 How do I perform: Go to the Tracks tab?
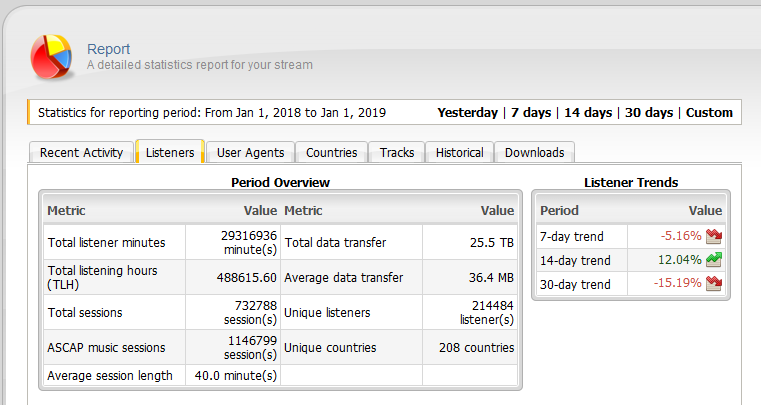(x=397, y=152)
